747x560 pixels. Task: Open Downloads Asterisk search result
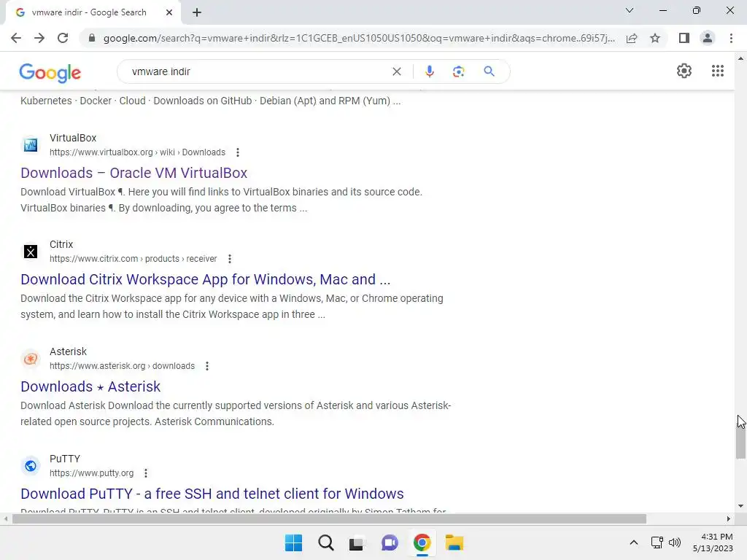tap(90, 386)
